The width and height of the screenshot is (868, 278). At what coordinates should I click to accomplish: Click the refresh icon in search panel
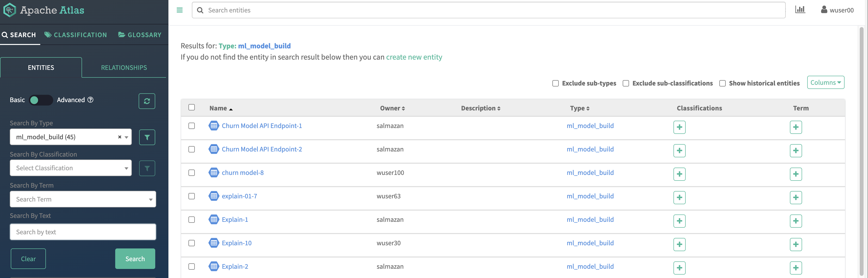click(147, 101)
